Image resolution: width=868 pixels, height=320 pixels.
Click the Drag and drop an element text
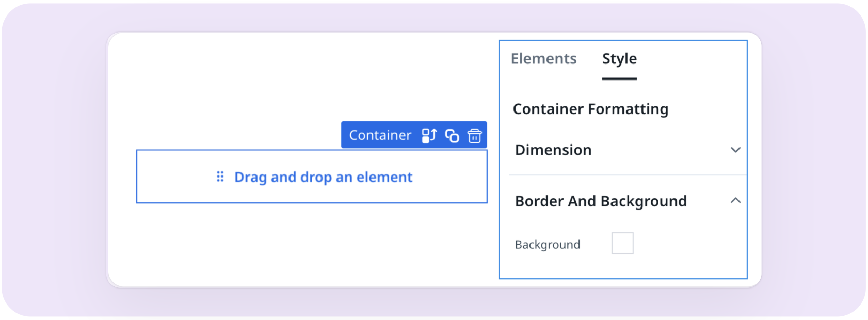pos(323,177)
